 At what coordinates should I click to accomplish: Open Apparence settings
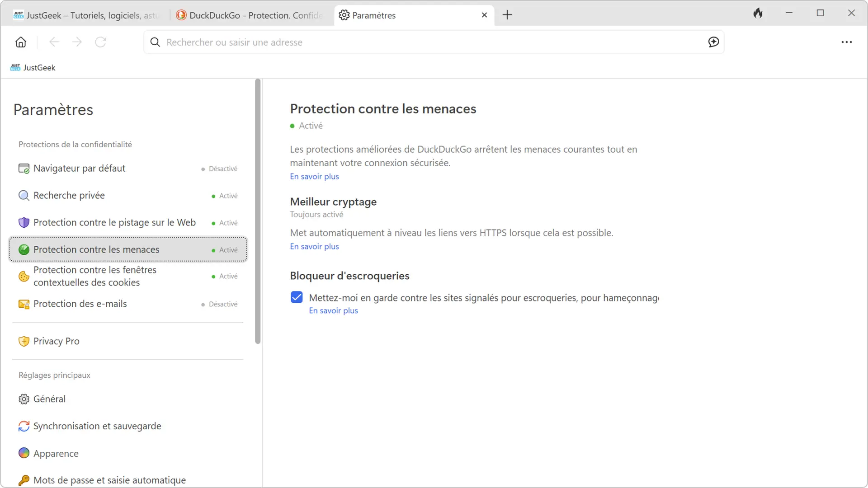128,453
